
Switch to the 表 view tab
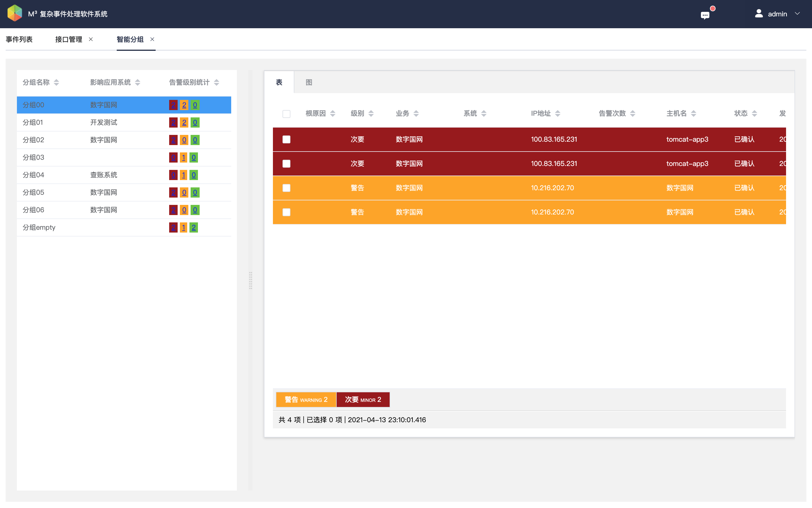tap(279, 82)
